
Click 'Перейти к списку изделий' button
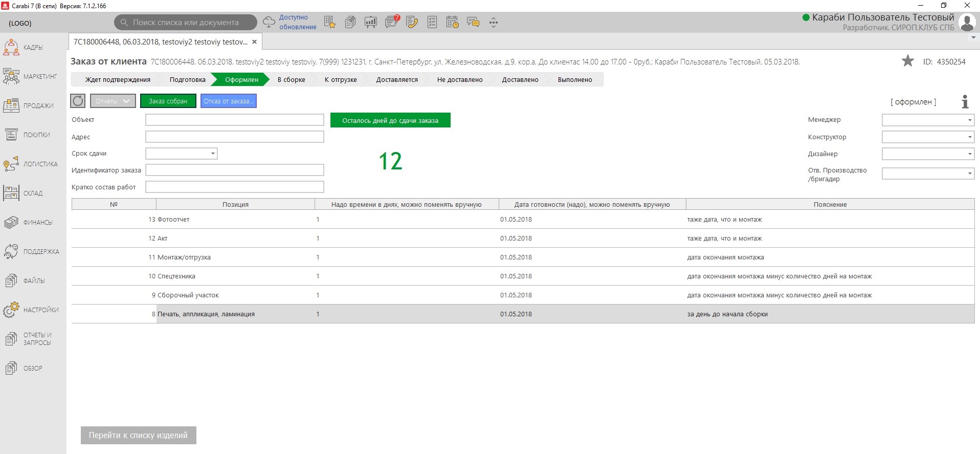point(138,435)
